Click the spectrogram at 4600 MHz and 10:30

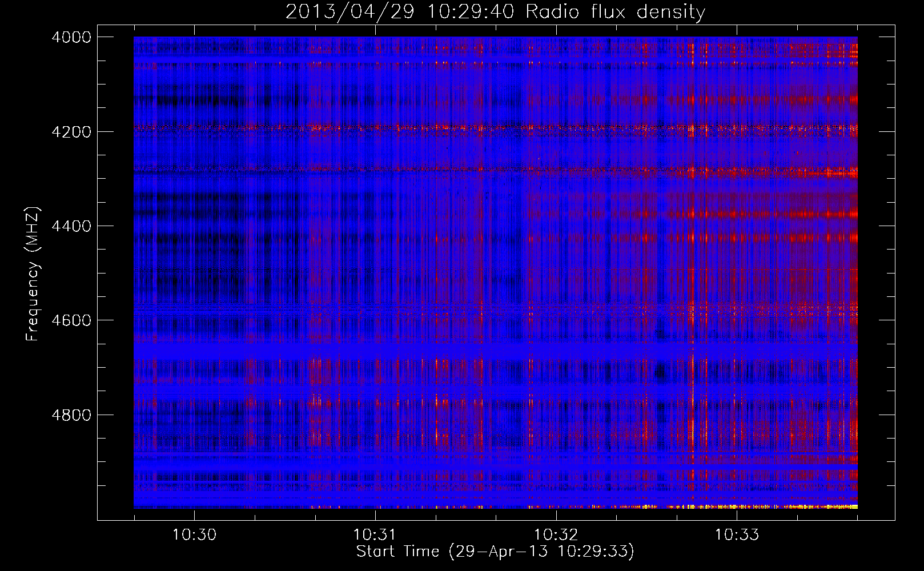pyautogui.click(x=195, y=320)
